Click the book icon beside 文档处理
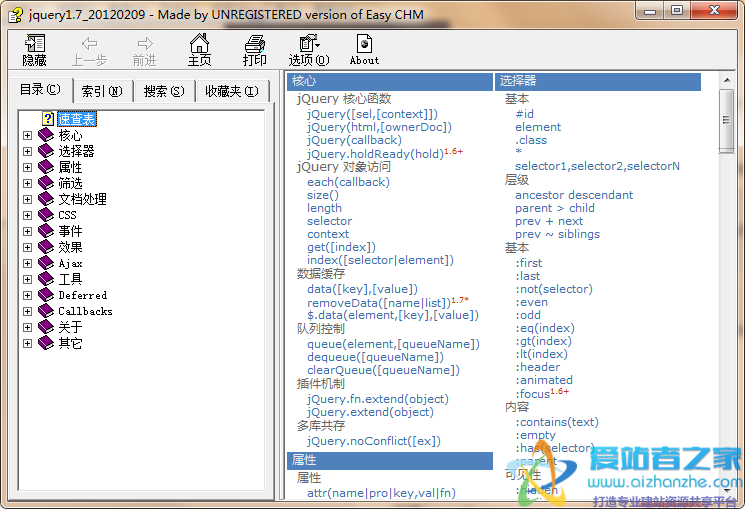This screenshot has height=509, width=745. point(46,199)
